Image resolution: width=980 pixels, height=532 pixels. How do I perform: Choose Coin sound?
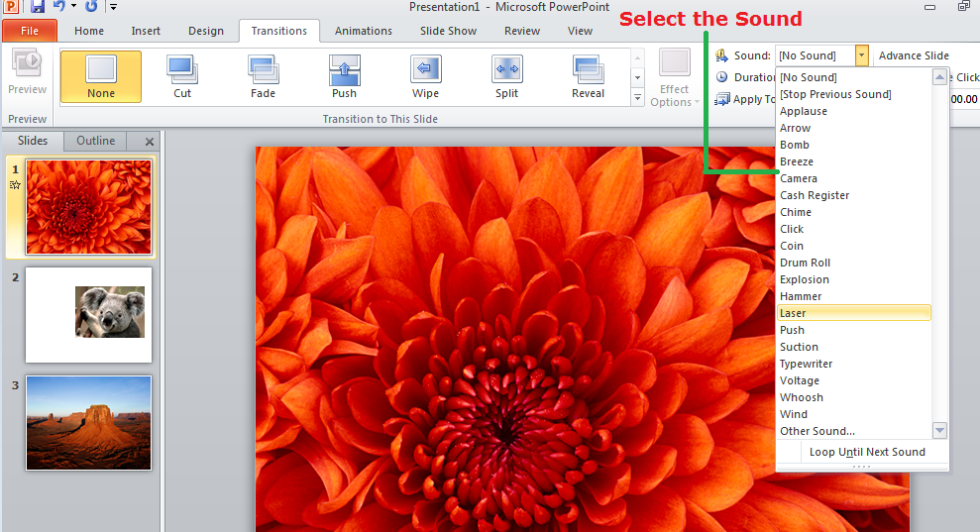tap(853, 247)
